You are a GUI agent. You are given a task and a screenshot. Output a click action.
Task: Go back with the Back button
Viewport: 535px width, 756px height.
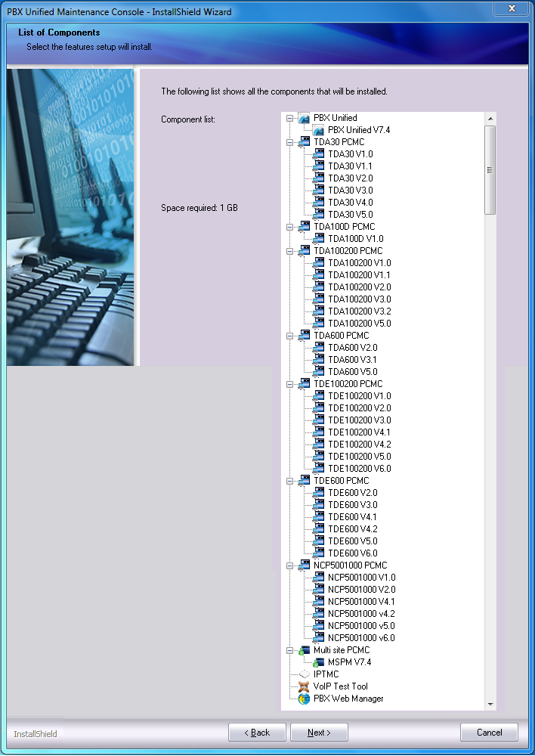[257, 733]
